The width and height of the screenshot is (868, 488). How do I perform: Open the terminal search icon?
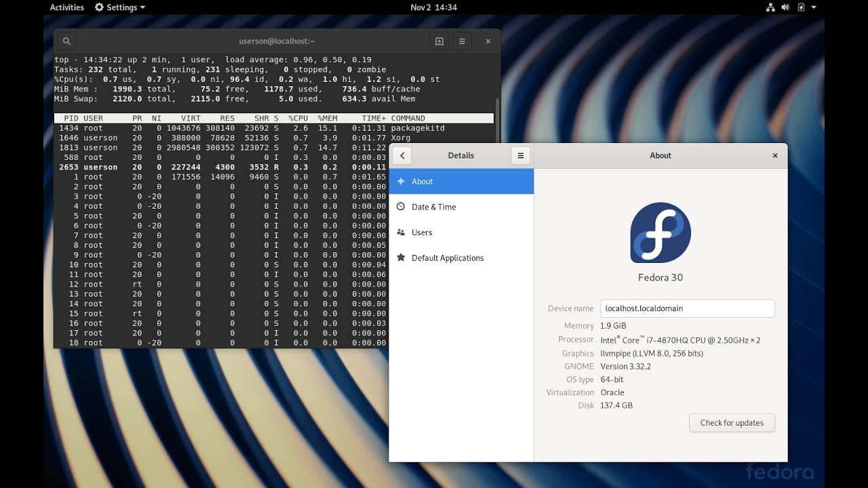tap(66, 41)
